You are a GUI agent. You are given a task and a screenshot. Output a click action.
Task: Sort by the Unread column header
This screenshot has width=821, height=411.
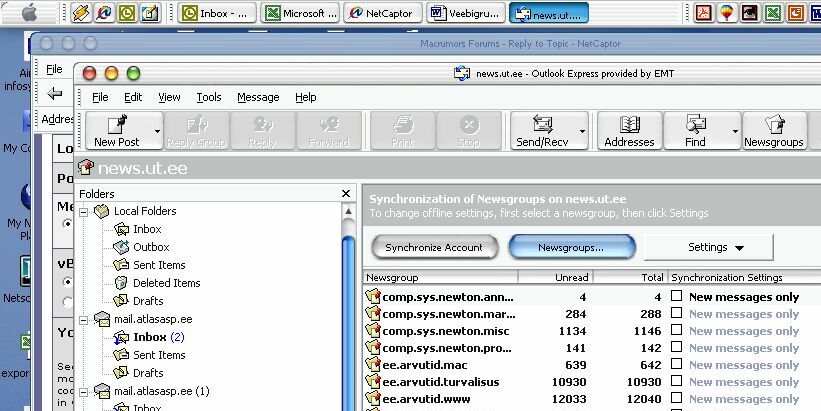(556, 277)
